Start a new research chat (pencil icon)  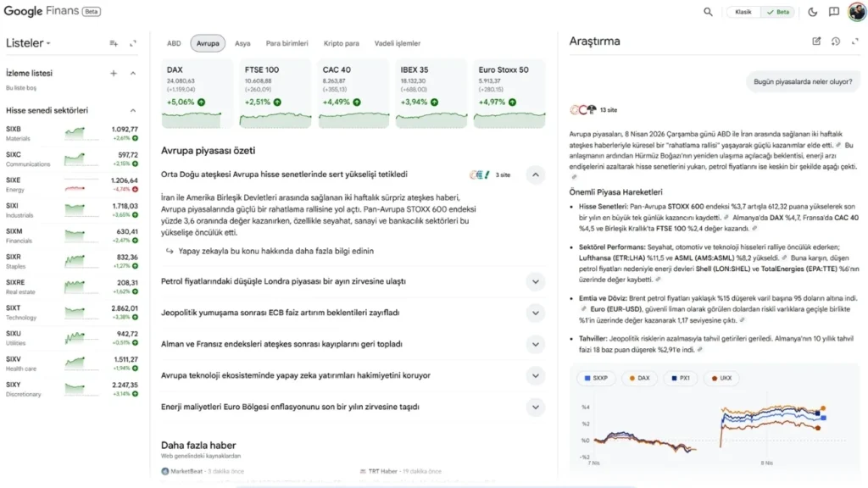[x=816, y=42]
